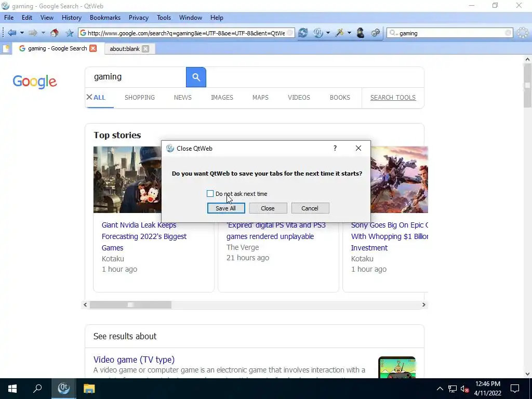Open the SEARCH TOOLS link
This screenshot has height=399, width=532.
[393, 98]
